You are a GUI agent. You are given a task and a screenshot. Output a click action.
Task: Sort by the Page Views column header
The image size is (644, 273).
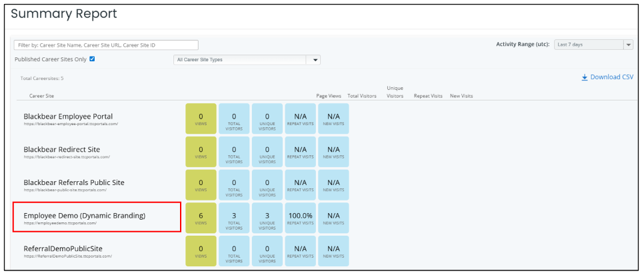coord(329,96)
